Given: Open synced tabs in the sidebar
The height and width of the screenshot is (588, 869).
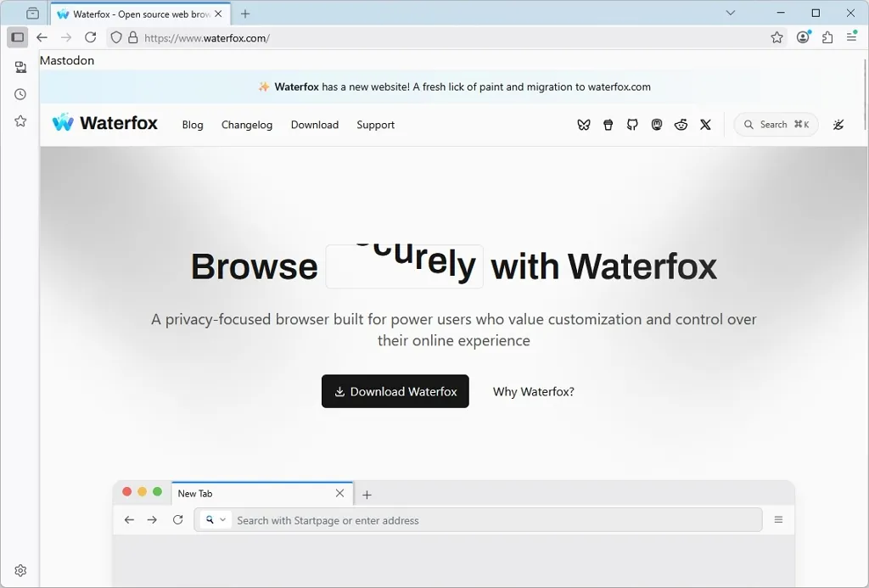Looking at the screenshot, I should [20, 67].
